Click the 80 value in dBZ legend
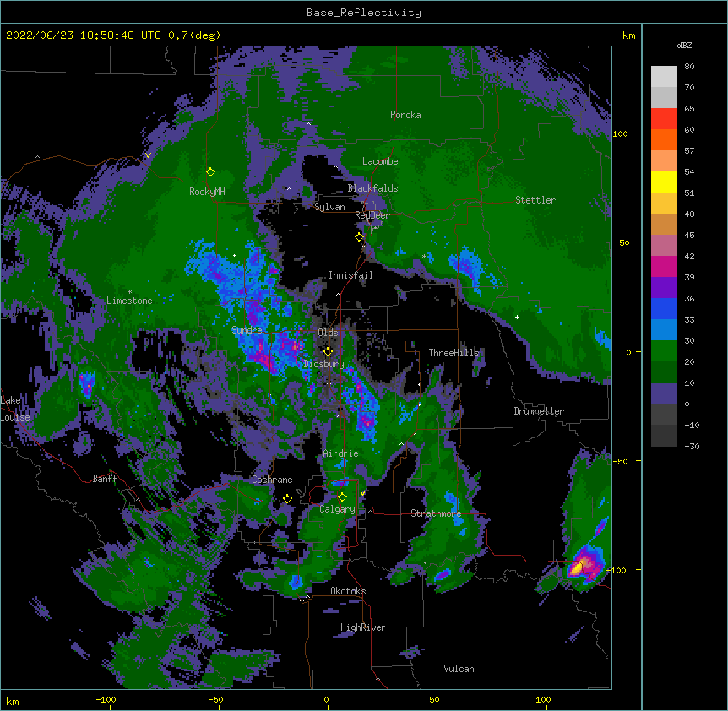 click(689, 67)
